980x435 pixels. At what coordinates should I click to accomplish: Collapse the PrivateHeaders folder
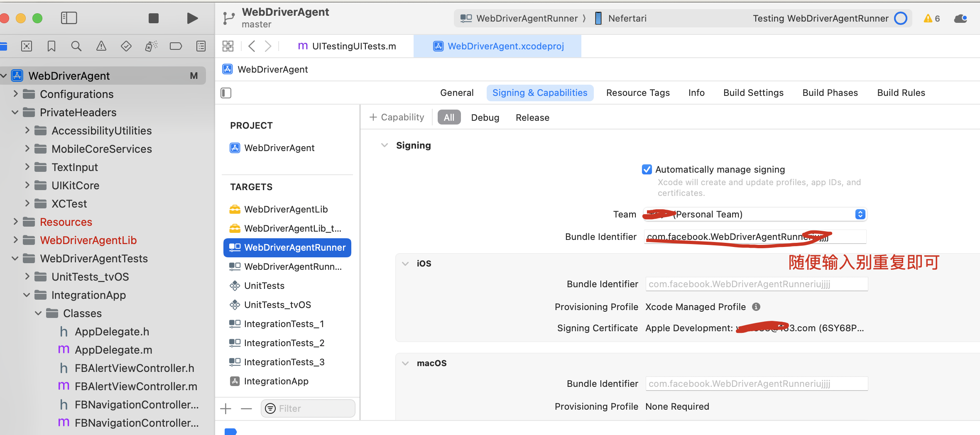pos(15,112)
